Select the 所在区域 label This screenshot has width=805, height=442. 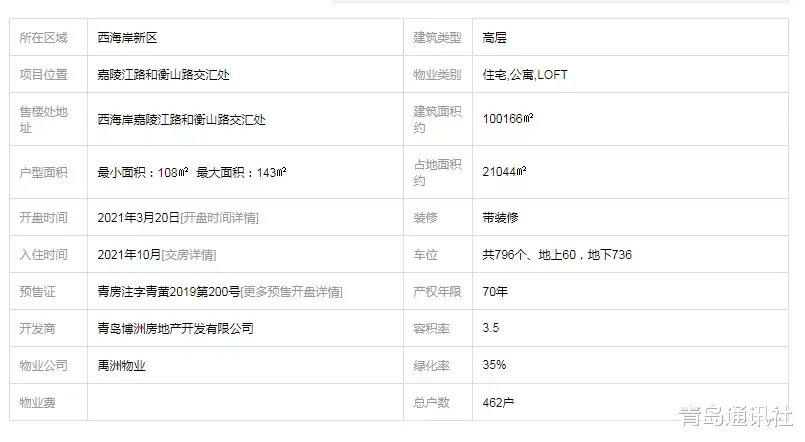coord(44,37)
